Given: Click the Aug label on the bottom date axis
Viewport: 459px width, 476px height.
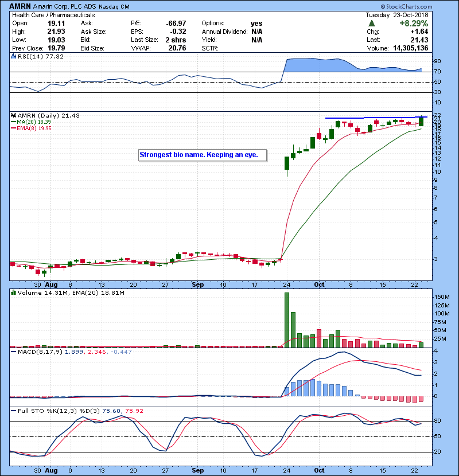Looking at the screenshot, I should [x=51, y=470].
